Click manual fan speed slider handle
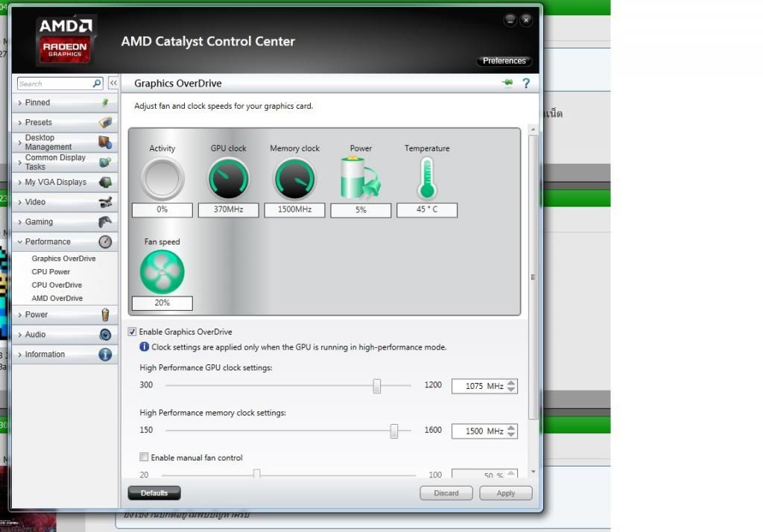 (256, 474)
